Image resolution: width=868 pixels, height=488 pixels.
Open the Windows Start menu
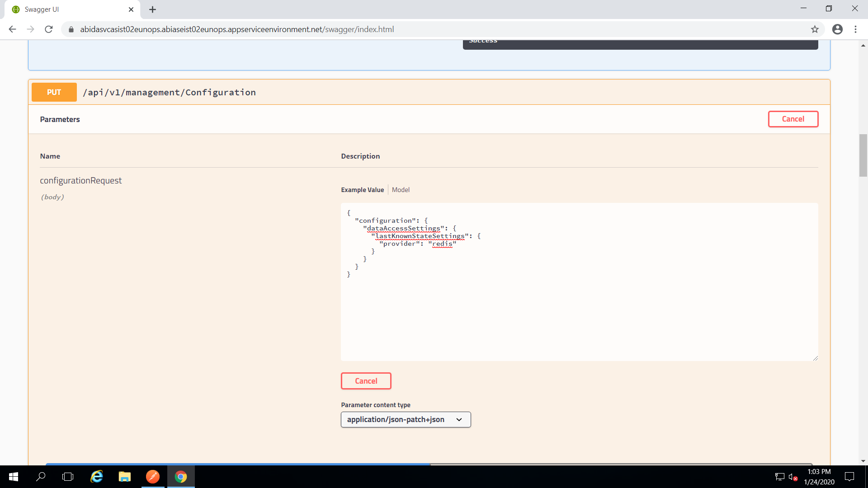tap(14, 477)
